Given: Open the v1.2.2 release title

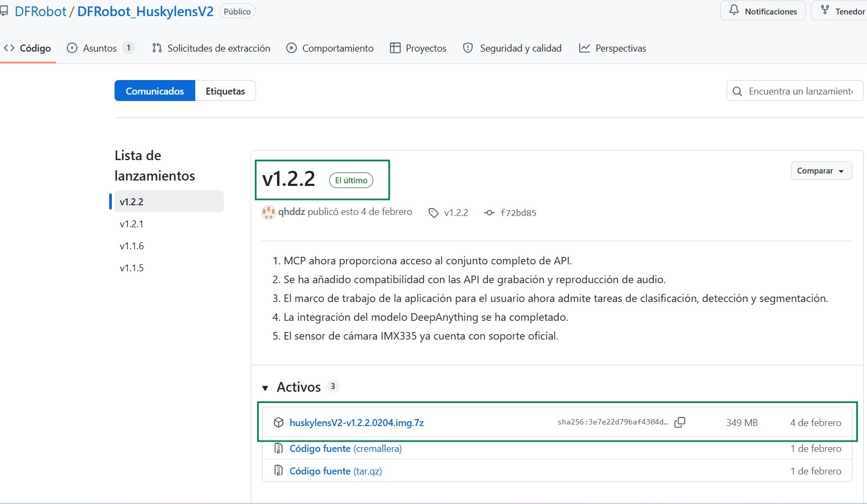Looking at the screenshot, I should click(289, 179).
